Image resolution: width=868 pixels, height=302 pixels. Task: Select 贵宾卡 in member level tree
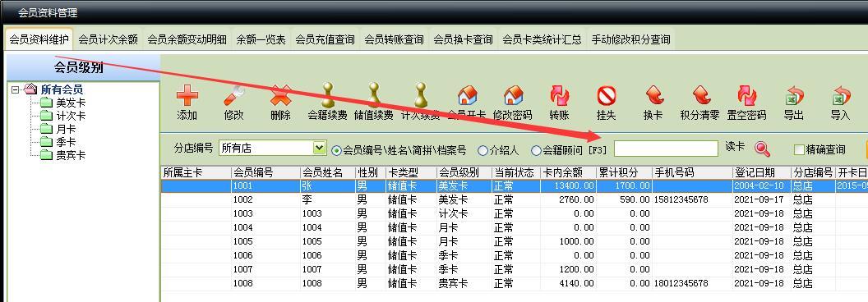pos(71,155)
